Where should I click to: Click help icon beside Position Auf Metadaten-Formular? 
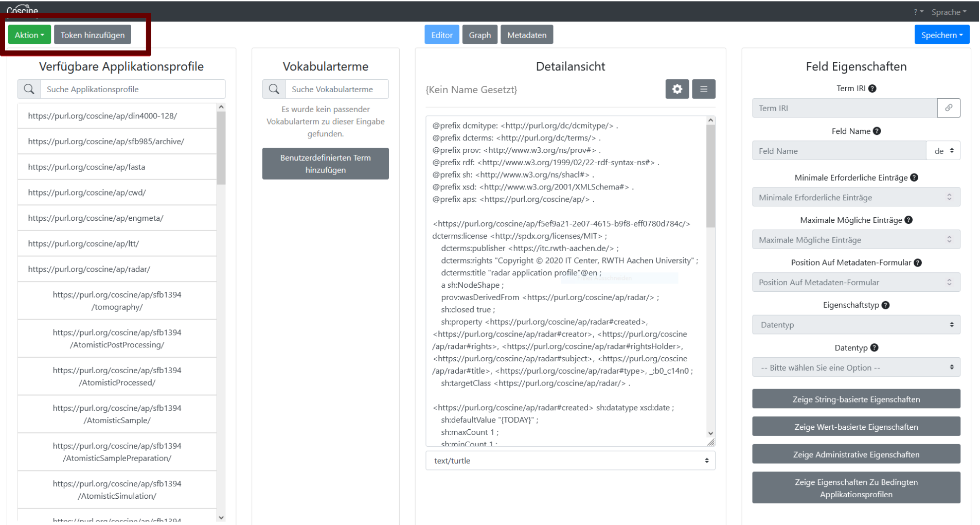tap(917, 262)
